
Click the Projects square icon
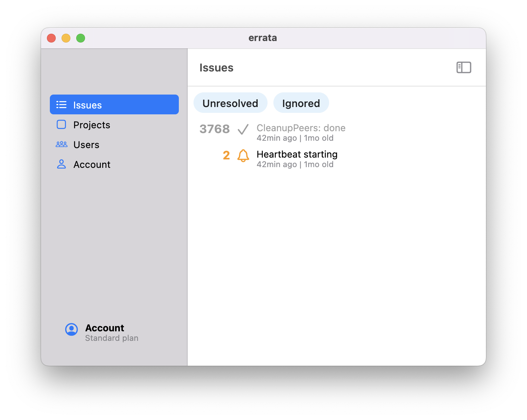(x=61, y=125)
